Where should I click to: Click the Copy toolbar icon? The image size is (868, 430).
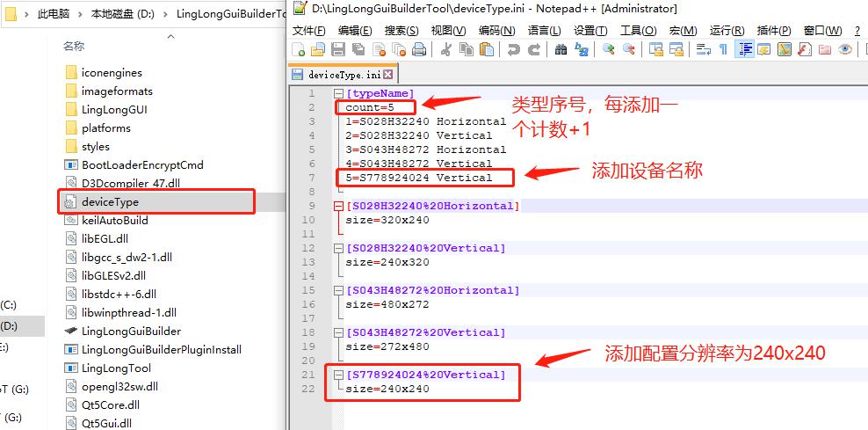[x=467, y=50]
